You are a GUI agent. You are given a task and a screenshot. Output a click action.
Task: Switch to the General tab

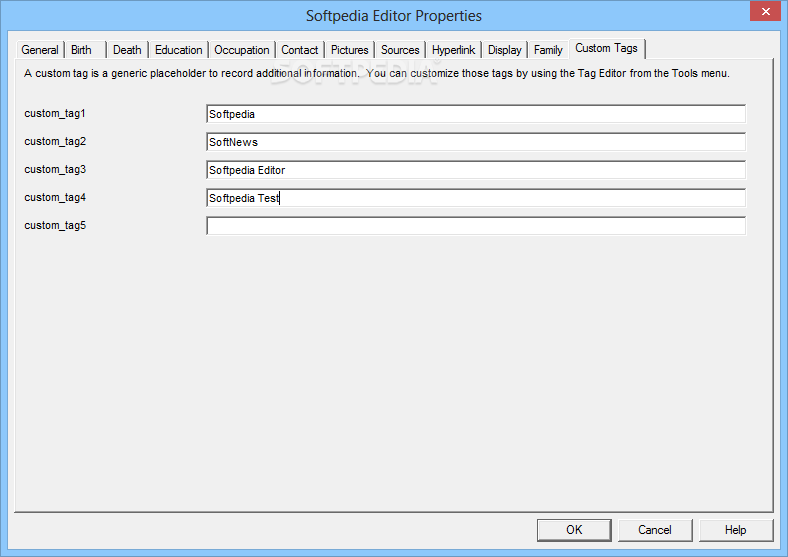(40, 50)
